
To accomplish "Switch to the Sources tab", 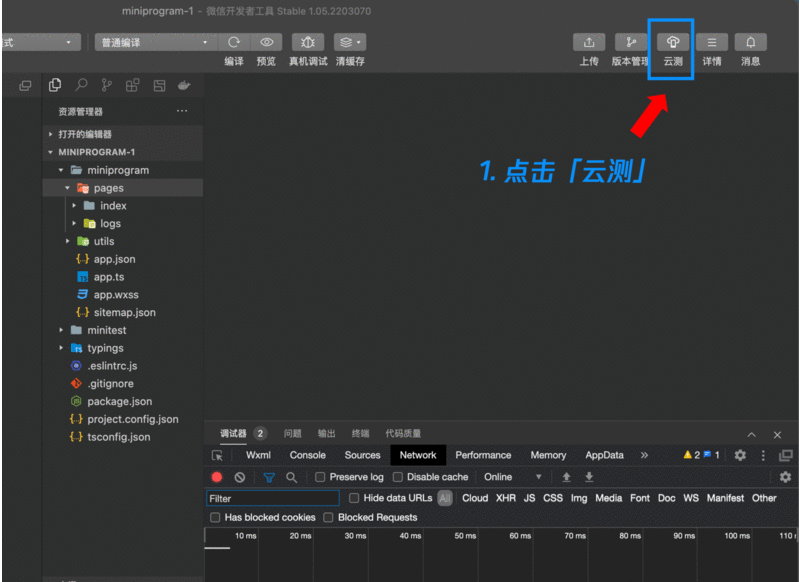I will point(362,455).
